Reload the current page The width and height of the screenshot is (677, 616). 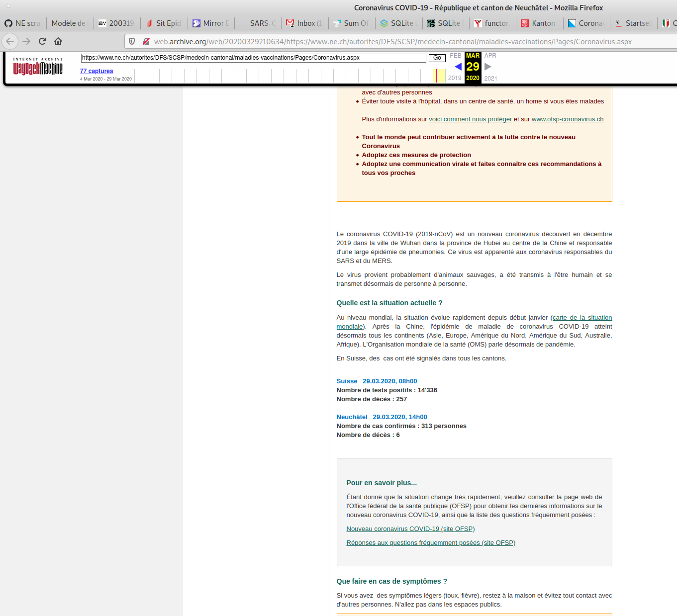click(42, 41)
